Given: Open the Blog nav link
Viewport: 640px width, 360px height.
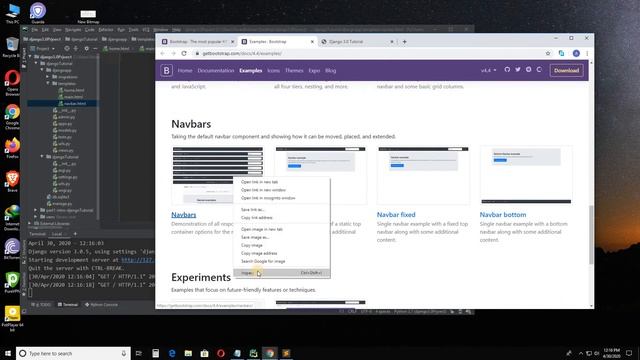Looking at the screenshot, I should point(331,71).
